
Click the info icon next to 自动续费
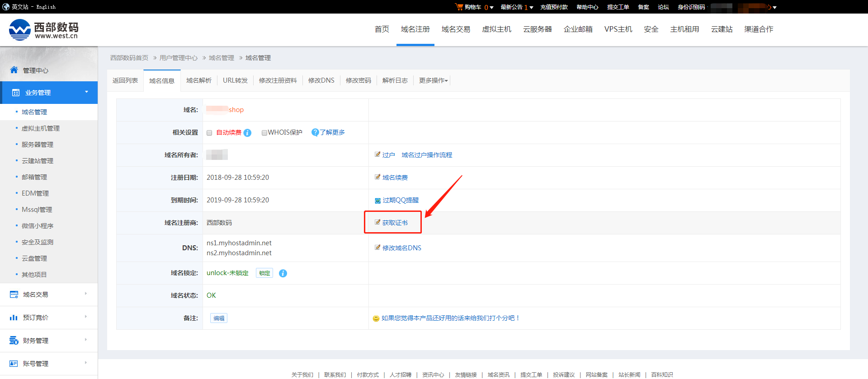[x=247, y=133]
